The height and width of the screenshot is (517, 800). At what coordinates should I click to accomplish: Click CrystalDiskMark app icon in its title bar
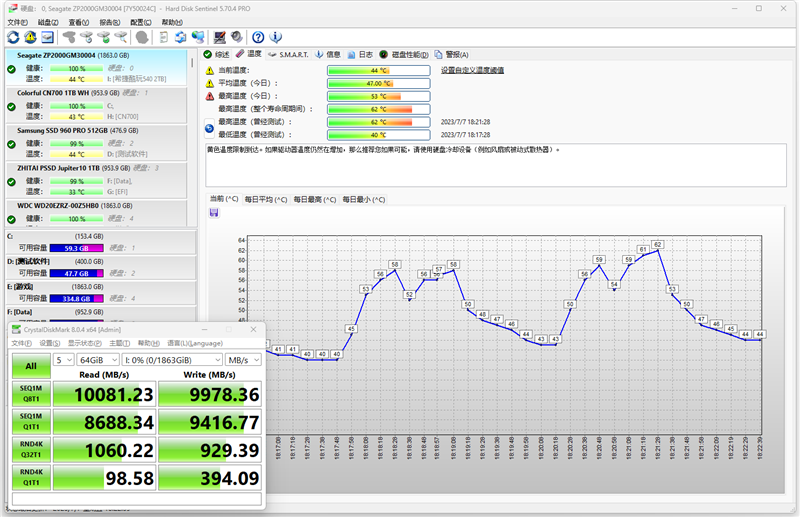(16, 330)
